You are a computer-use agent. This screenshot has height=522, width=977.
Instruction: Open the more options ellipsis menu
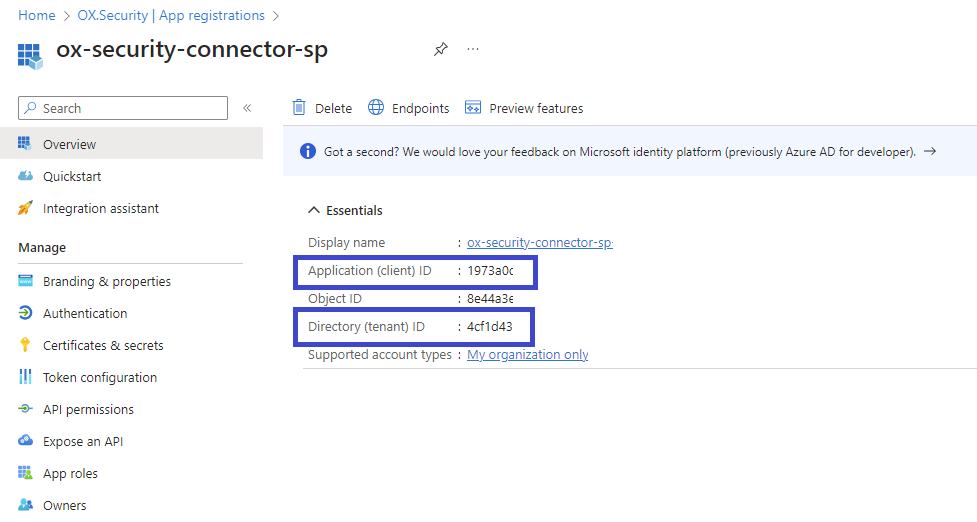tap(473, 49)
